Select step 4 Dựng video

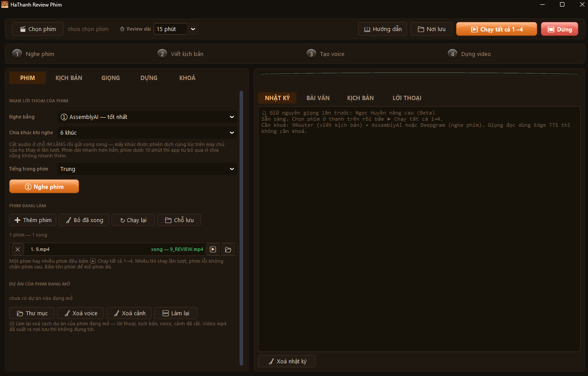470,54
